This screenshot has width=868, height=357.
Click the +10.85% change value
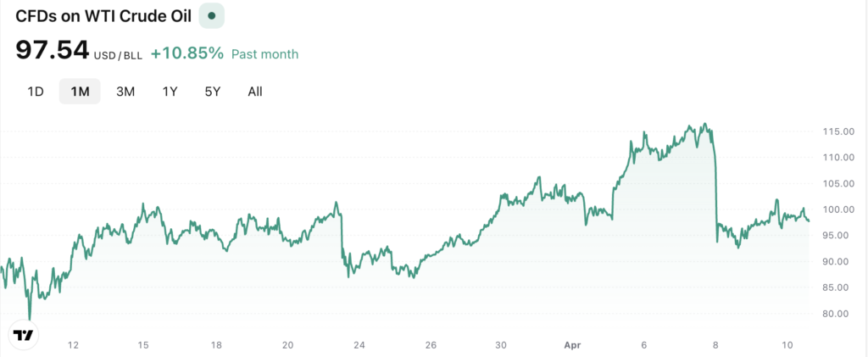click(187, 53)
